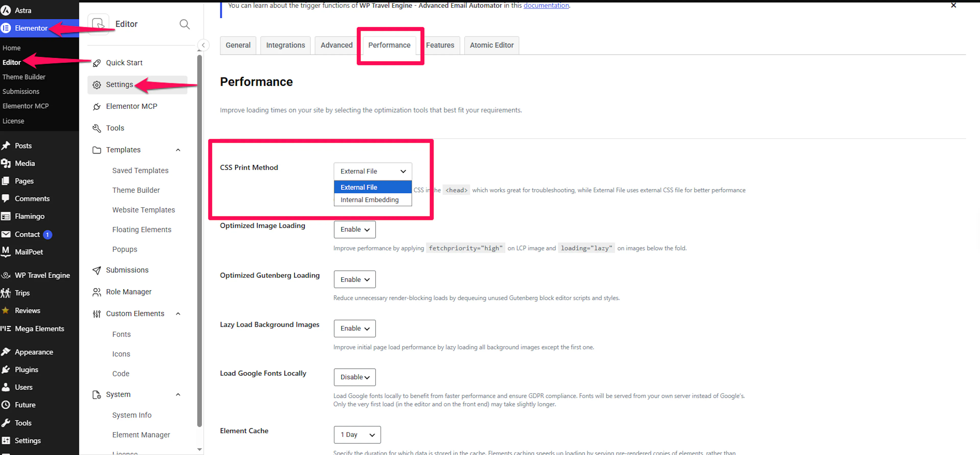Click the Contact envelope icon
This screenshot has width=980, height=455.
(x=6, y=234)
